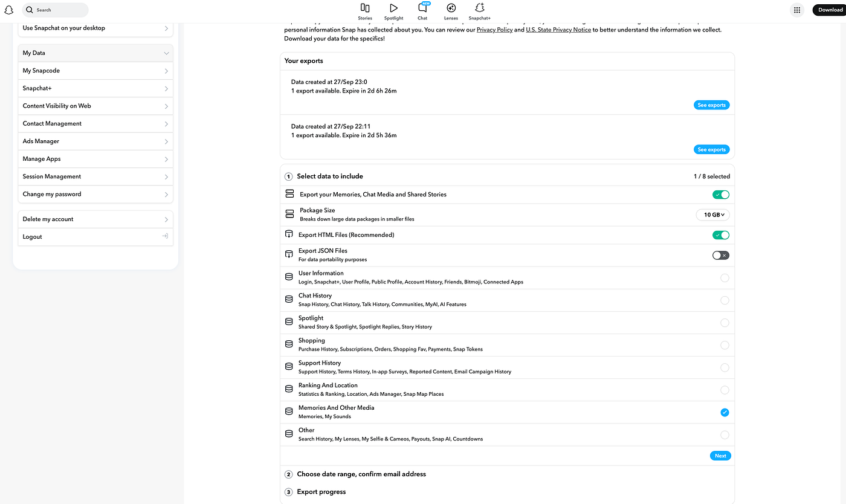The height and width of the screenshot is (504, 846).
Task: Click the Memories And Other Media icon
Action: (x=289, y=411)
